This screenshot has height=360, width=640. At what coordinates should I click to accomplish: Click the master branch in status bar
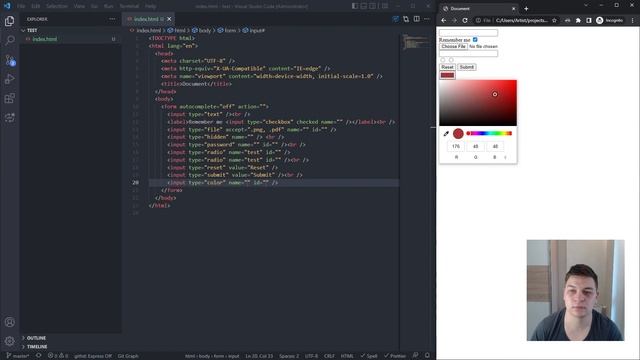[x=18, y=356]
